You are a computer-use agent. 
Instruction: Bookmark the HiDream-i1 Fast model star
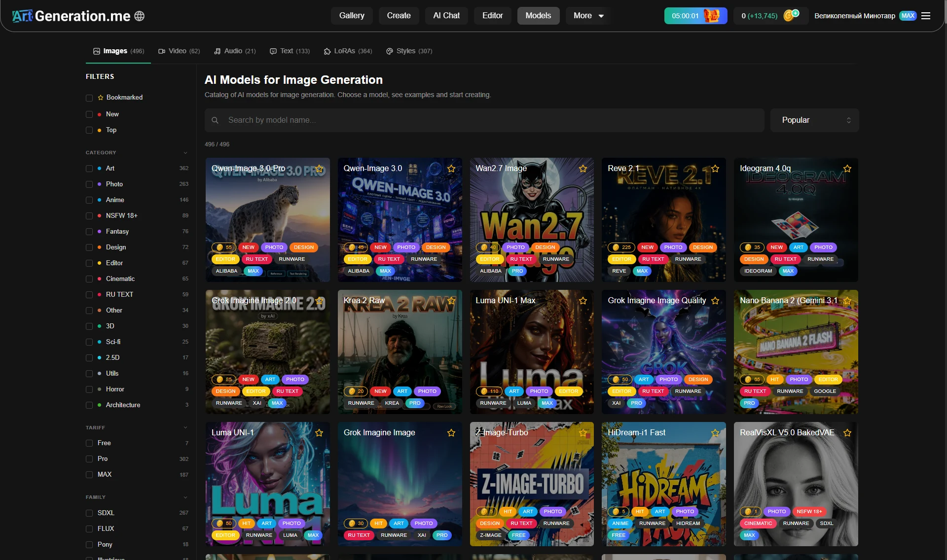(x=715, y=433)
